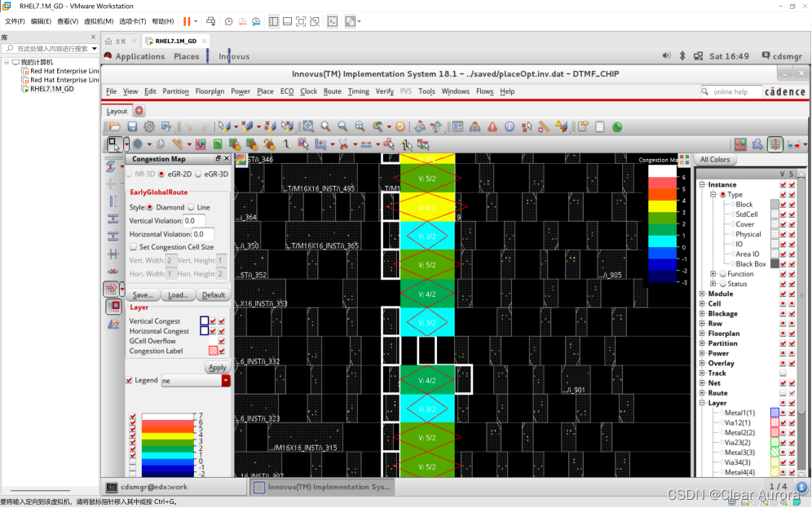Viewport: 812px width, 508px height.
Task: Switch to the RHEL7.1M_GD VMware tab
Action: (x=175, y=41)
